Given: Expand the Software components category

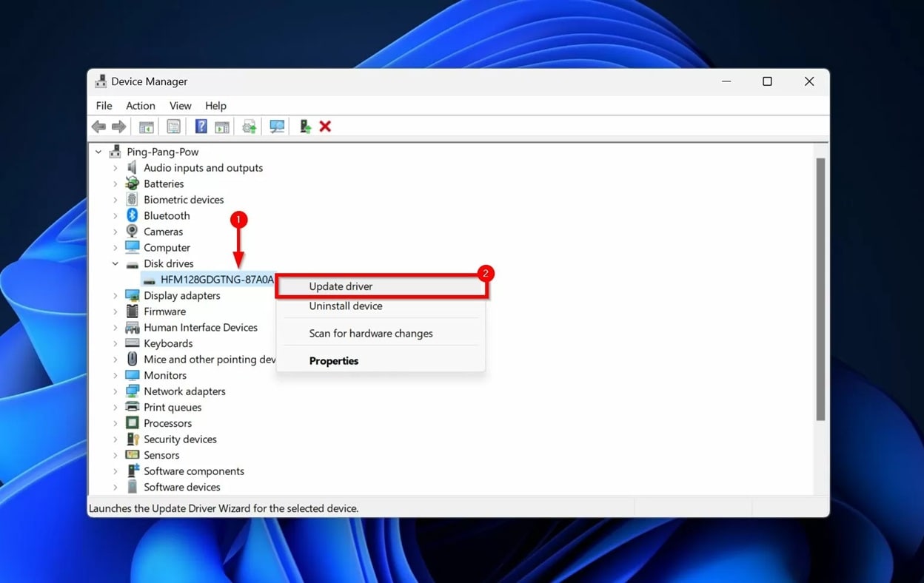Looking at the screenshot, I should click(x=115, y=471).
